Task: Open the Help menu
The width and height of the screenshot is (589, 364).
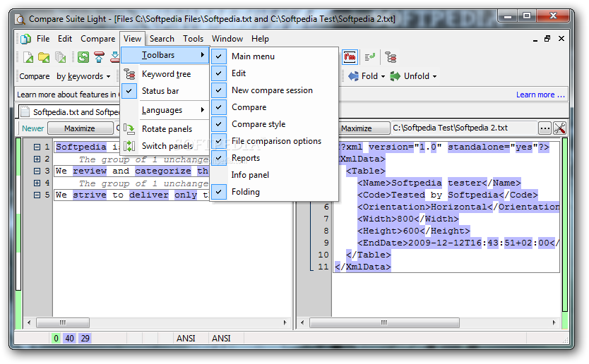Action: 260,39
